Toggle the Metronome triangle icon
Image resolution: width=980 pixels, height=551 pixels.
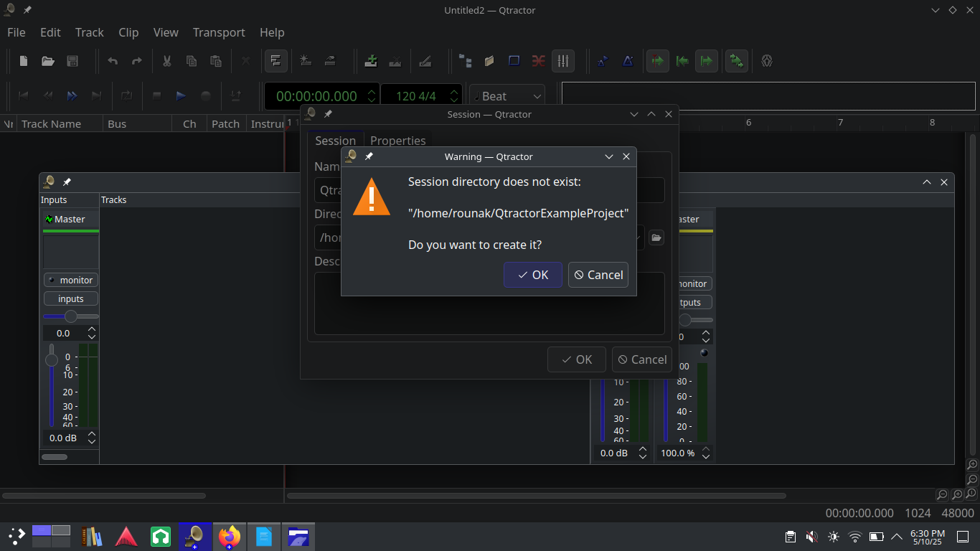628,61
